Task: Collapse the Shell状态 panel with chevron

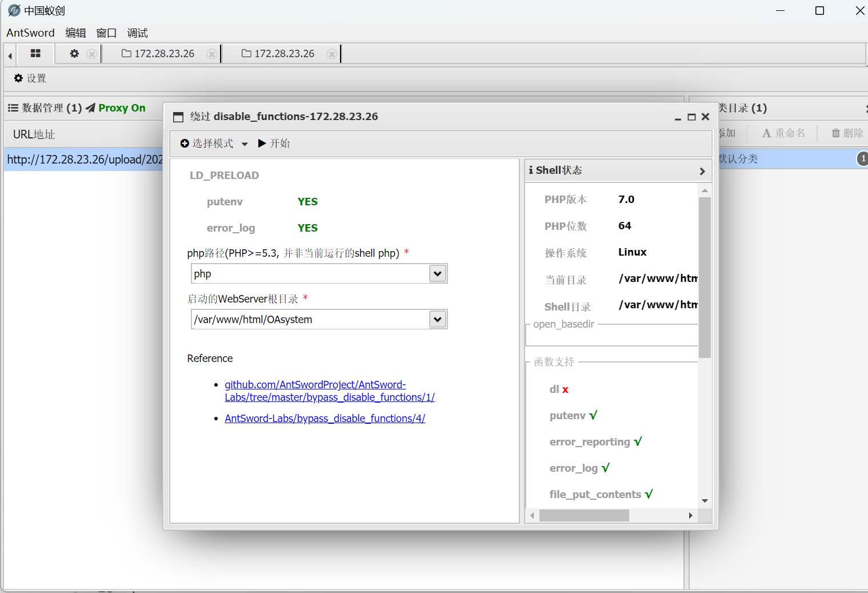Action: click(702, 171)
